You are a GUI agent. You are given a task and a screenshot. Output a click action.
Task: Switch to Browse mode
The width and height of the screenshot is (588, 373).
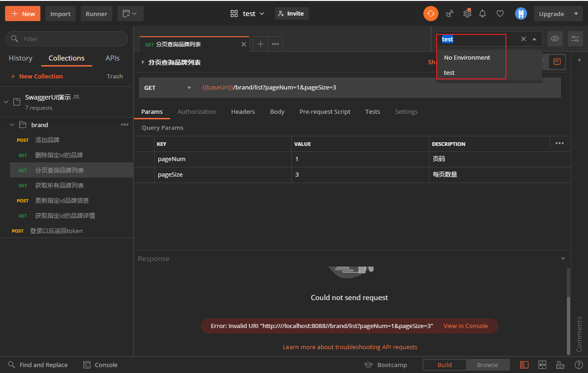488,365
